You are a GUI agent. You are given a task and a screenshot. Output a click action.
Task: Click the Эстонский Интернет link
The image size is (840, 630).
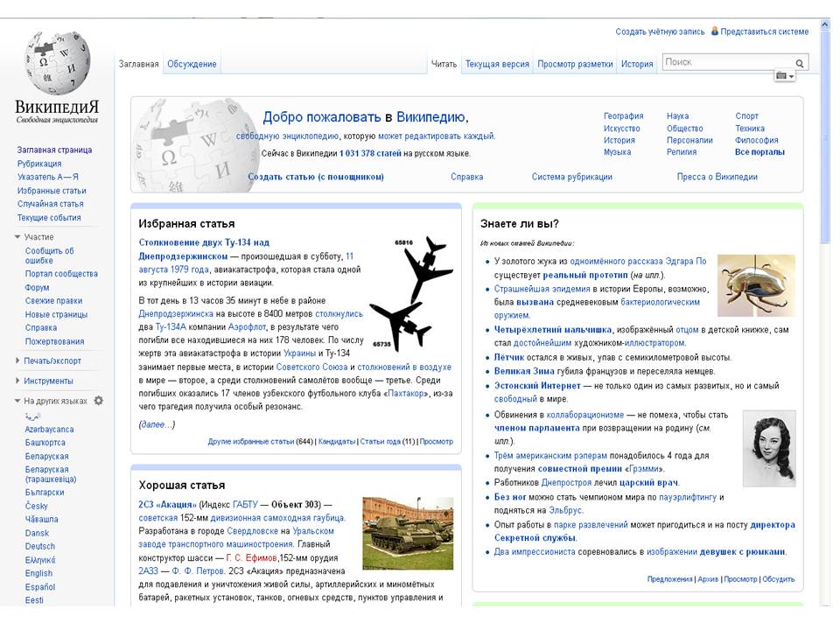coord(536,386)
